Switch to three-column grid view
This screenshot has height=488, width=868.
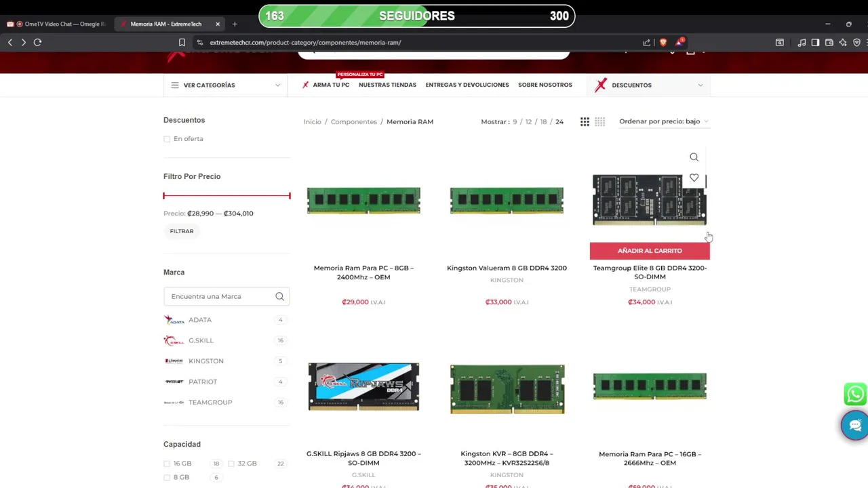585,121
